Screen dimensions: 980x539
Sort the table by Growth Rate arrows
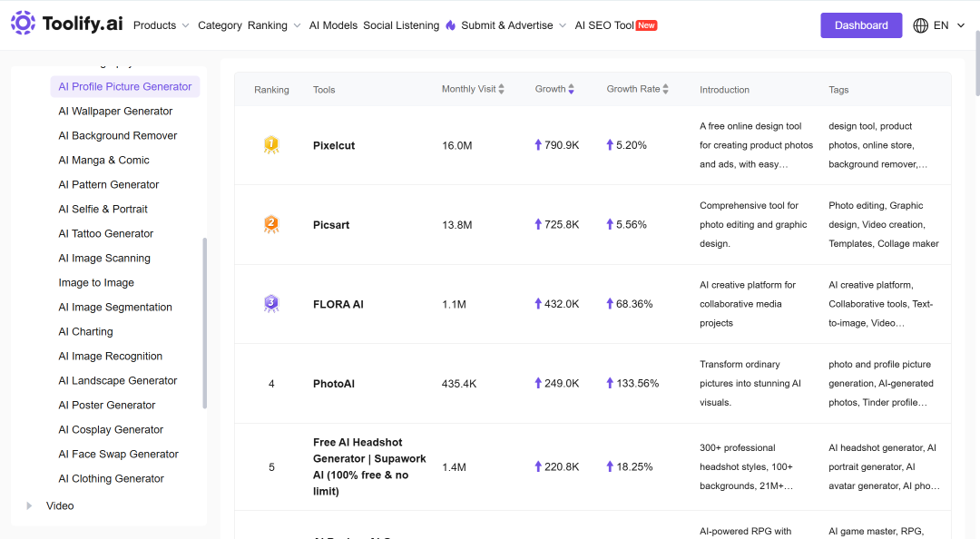[x=666, y=90]
